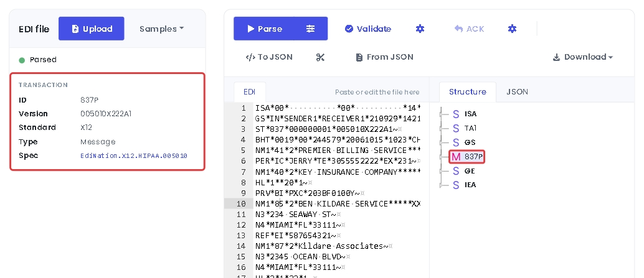The image size is (644, 278).
Task: Click the GS*IN*SENDER1 line in editor
Action: pos(338,119)
